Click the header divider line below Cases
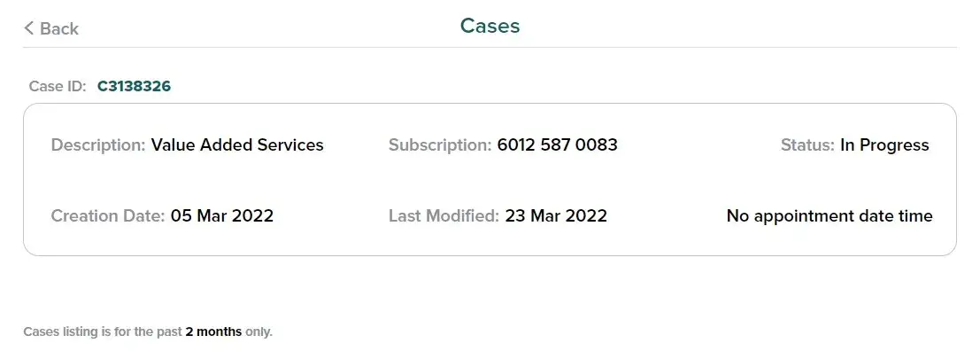The image size is (980, 351). pos(490,47)
